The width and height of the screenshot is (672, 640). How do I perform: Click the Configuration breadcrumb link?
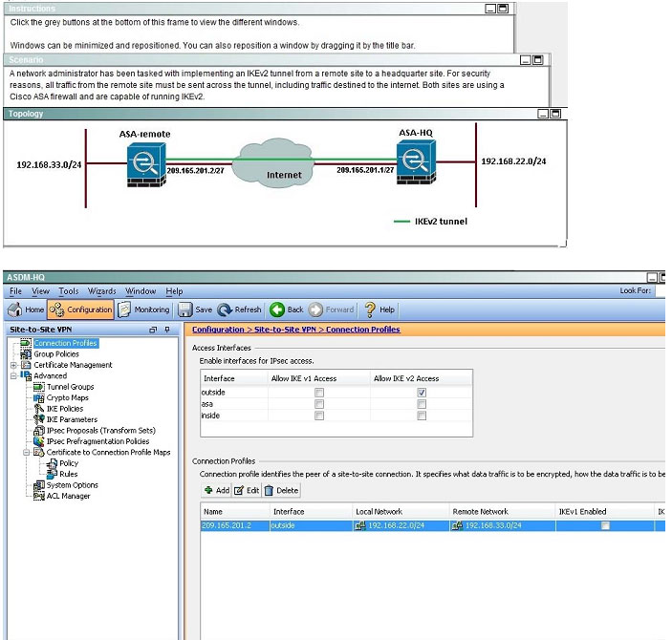[218, 330]
